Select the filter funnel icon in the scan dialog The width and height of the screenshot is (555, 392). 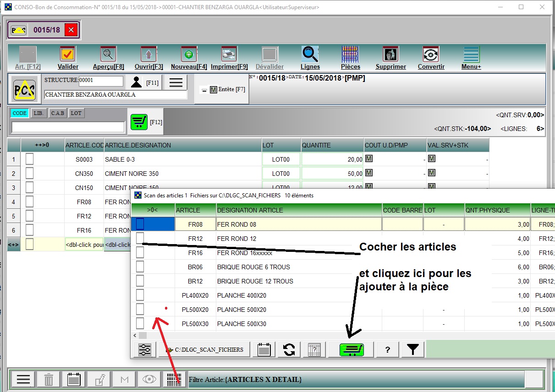[412, 349]
